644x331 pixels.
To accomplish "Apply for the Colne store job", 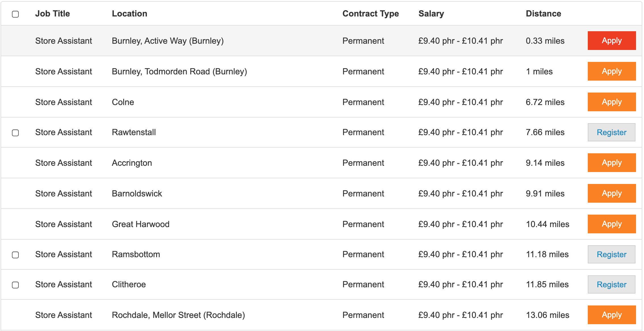I will coord(611,102).
